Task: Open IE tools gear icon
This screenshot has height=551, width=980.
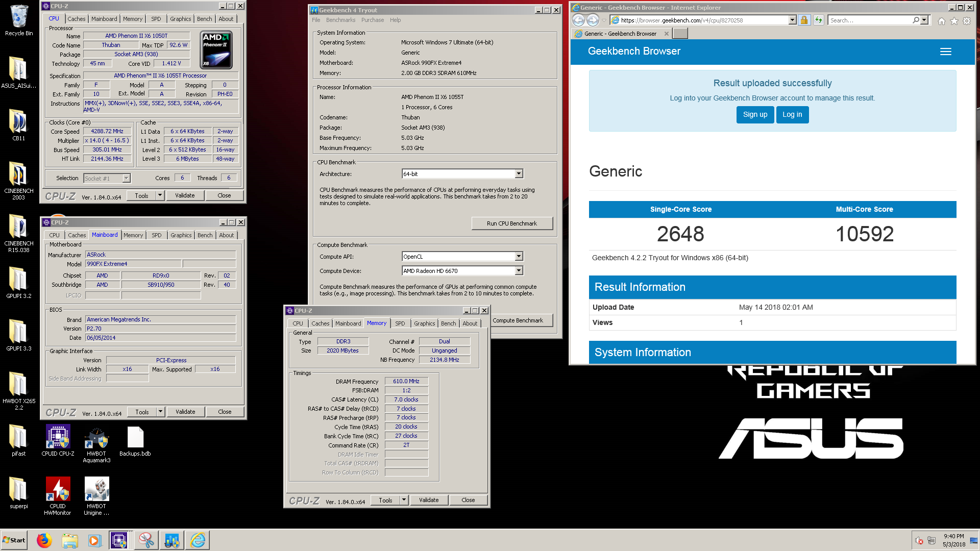Action: tap(967, 20)
